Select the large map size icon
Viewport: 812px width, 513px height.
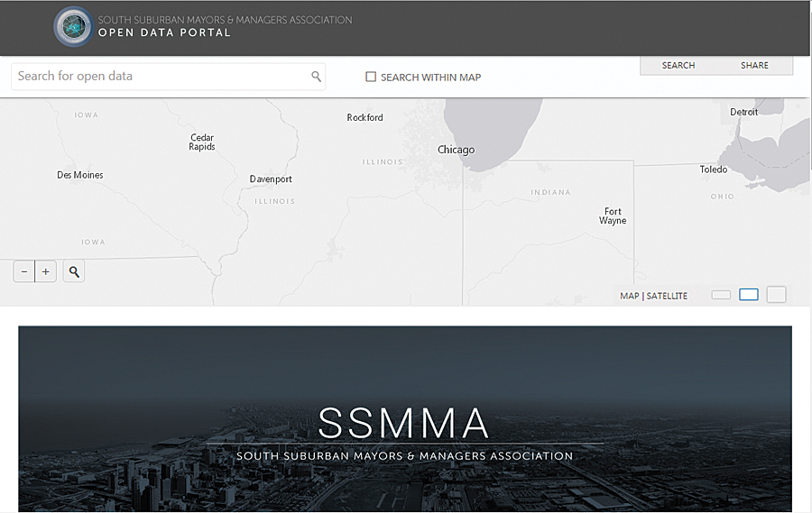point(776,295)
